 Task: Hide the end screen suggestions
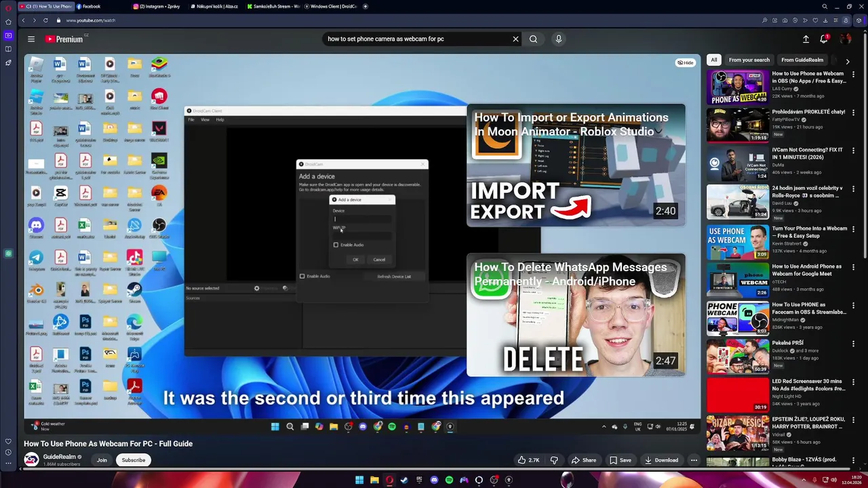point(686,62)
